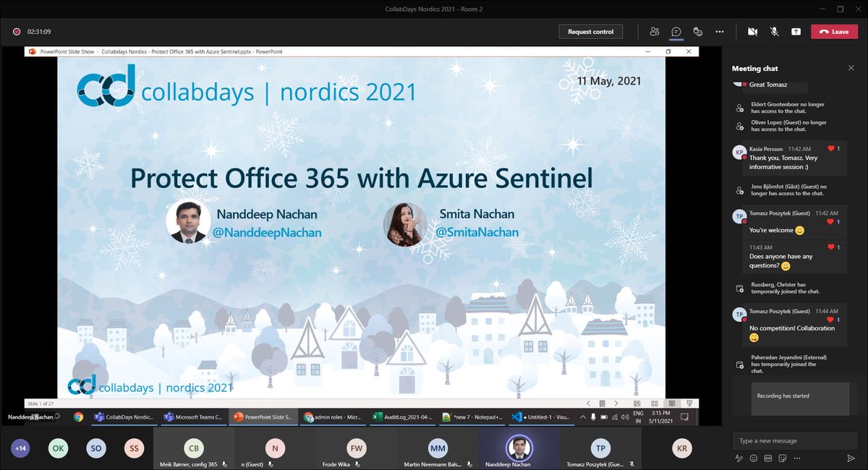Open More actions ellipsis in meeting toolbar

point(720,32)
